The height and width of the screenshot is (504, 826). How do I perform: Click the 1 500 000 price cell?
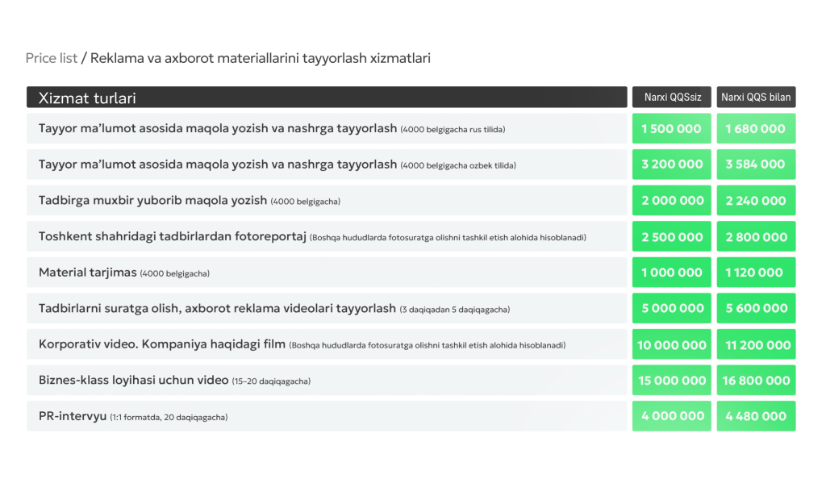672,129
